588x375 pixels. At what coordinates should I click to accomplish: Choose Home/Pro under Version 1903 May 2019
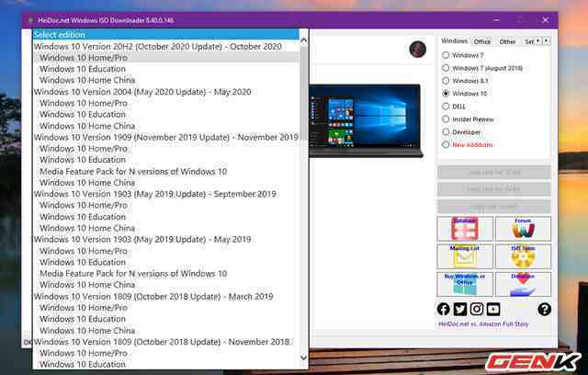coord(166,251)
